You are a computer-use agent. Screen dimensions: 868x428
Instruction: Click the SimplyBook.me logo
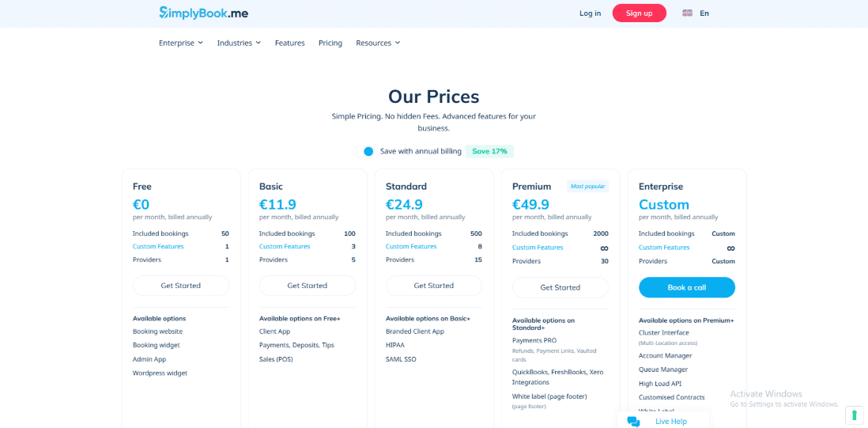coord(204,13)
